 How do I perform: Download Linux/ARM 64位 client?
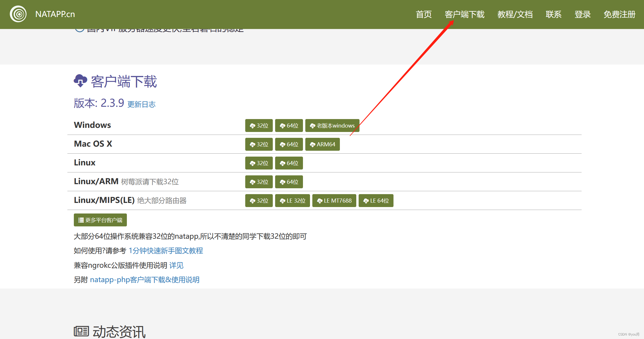(289, 182)
